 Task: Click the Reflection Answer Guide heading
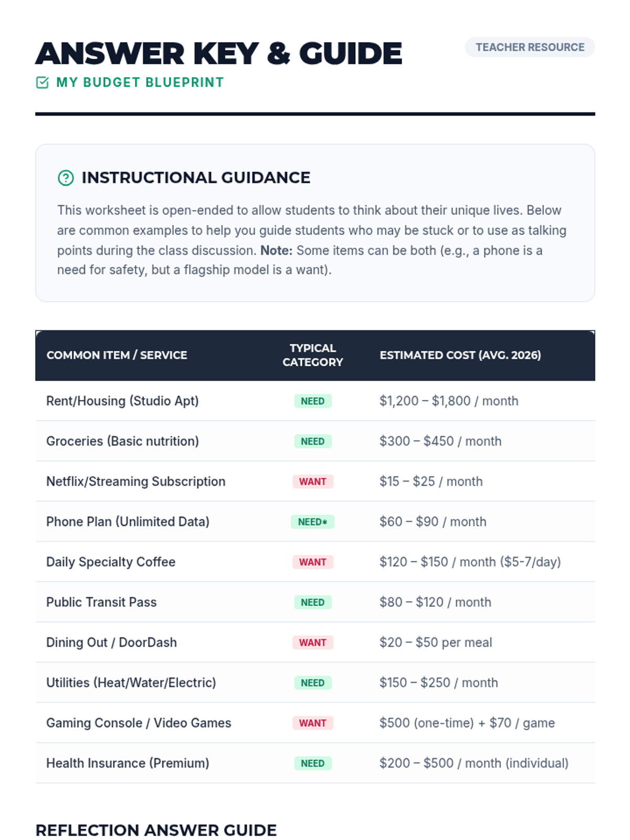click(x=156, y=830)
